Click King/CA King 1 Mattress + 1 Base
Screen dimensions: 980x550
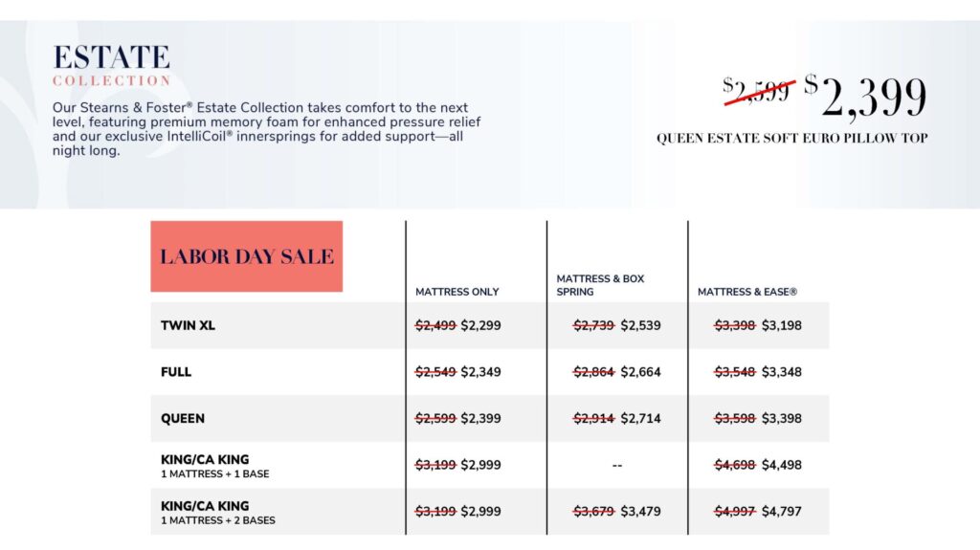point(214,466)
